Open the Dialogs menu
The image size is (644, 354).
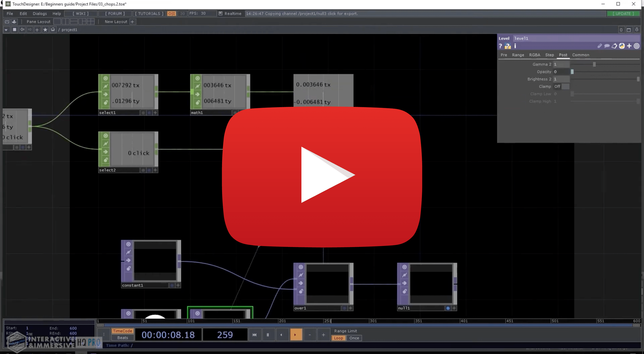pyautogui.click(x=40, y=13)
